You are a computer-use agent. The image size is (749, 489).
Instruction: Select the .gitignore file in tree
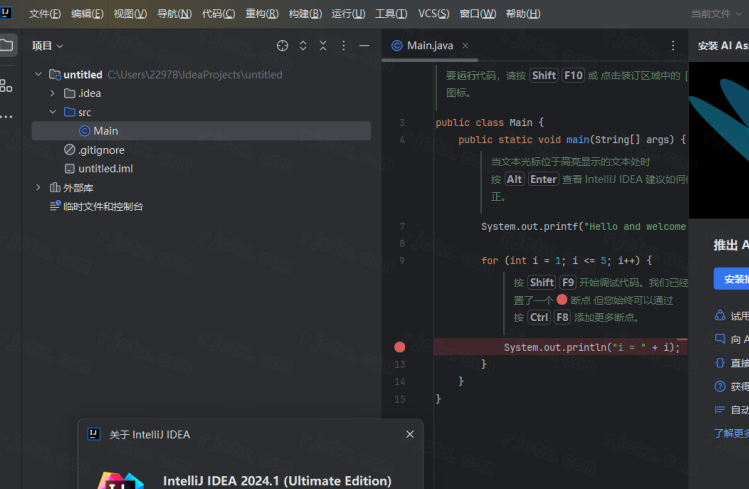pos(100,150)
